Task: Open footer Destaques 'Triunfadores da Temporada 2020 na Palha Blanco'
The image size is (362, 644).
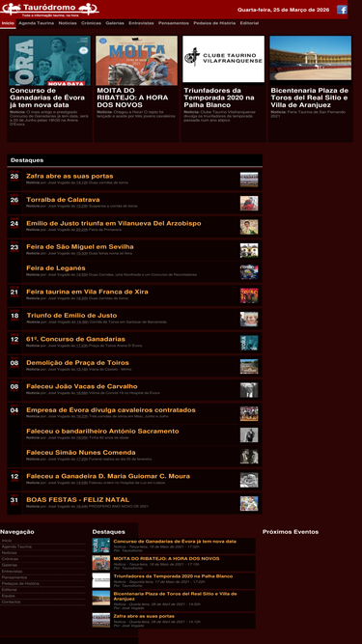Action: (x=173, y=576)
